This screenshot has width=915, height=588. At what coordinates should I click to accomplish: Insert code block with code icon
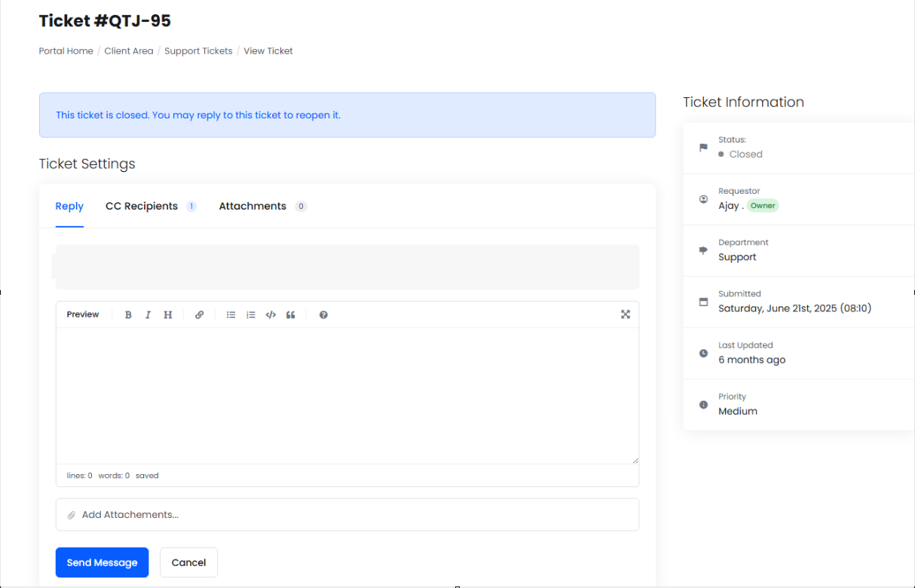pyautogui.click(x=271, y=315)
